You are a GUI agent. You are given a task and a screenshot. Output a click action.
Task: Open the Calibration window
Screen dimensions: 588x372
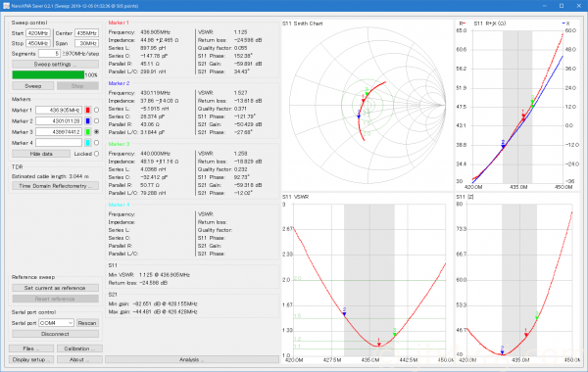pos(79,349)
